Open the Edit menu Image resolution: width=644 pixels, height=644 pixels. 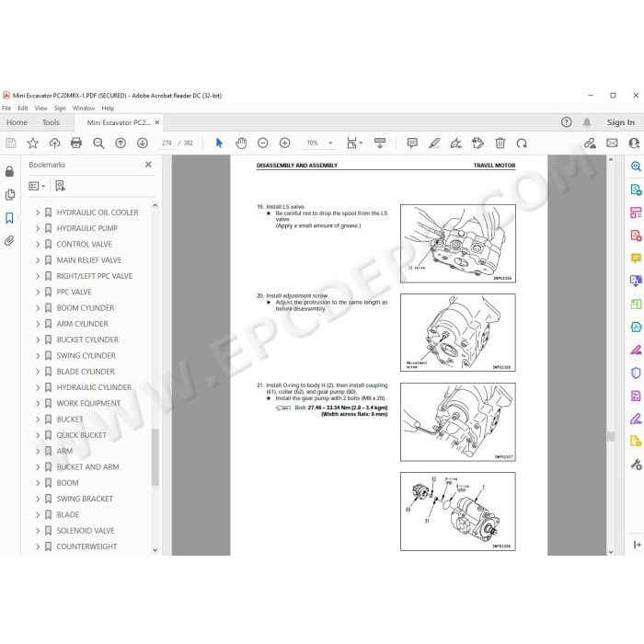point(23,108)
